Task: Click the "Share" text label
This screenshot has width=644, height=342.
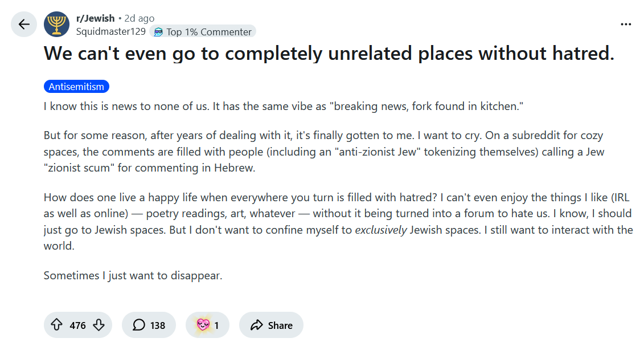Action: tap(280, 325)
